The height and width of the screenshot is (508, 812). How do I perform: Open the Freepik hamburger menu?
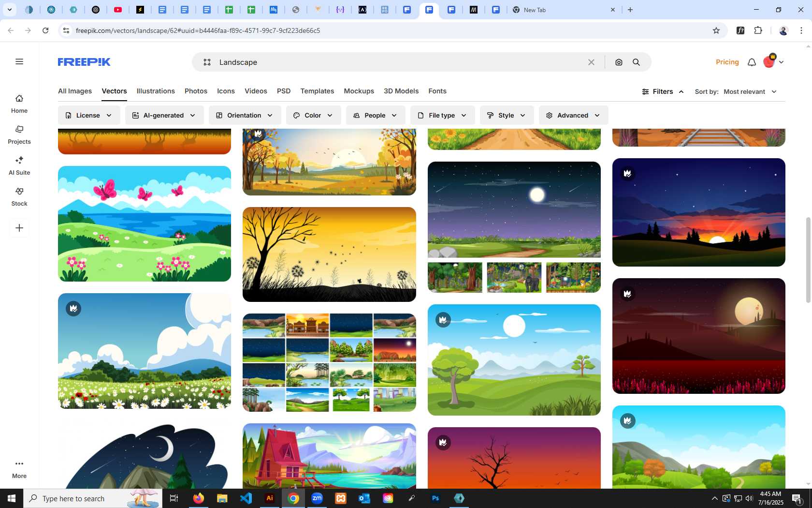click(x=19, y=61)
